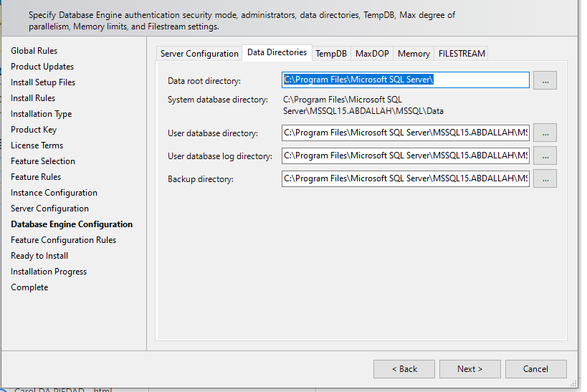Select the Server Configuration step in sidebar
The height and width of the screenshot is (392, 587).
pyautogui.click(x=49, y=209)
